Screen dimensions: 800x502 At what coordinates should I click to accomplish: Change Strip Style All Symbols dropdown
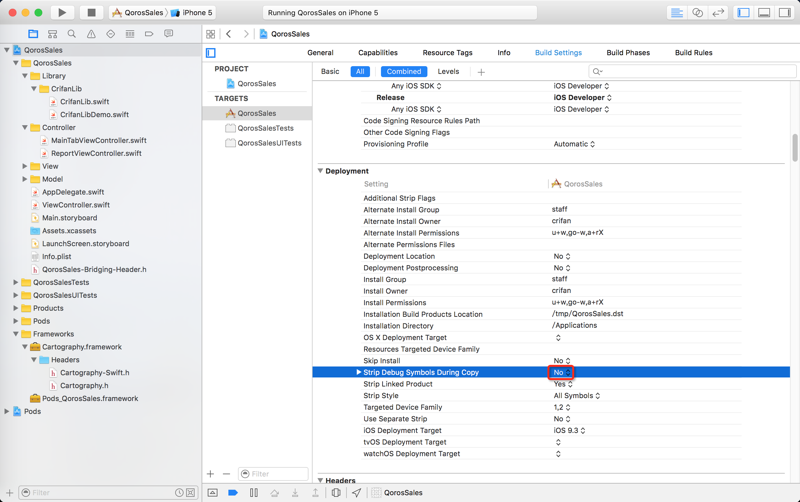point(577,396)
